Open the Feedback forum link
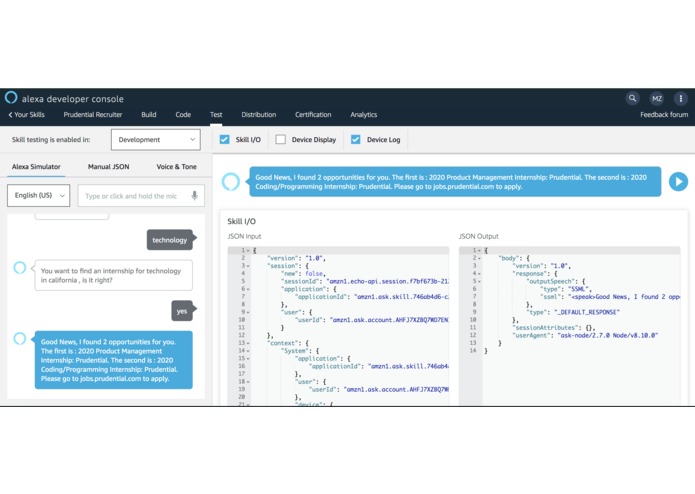 [x=664, y=115]
